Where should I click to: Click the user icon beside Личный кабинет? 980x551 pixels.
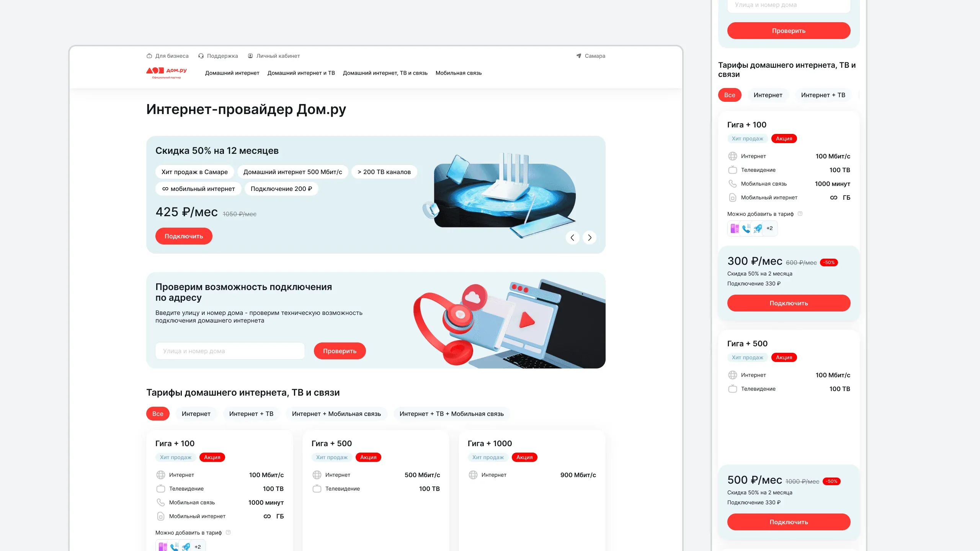click(250, 56)
